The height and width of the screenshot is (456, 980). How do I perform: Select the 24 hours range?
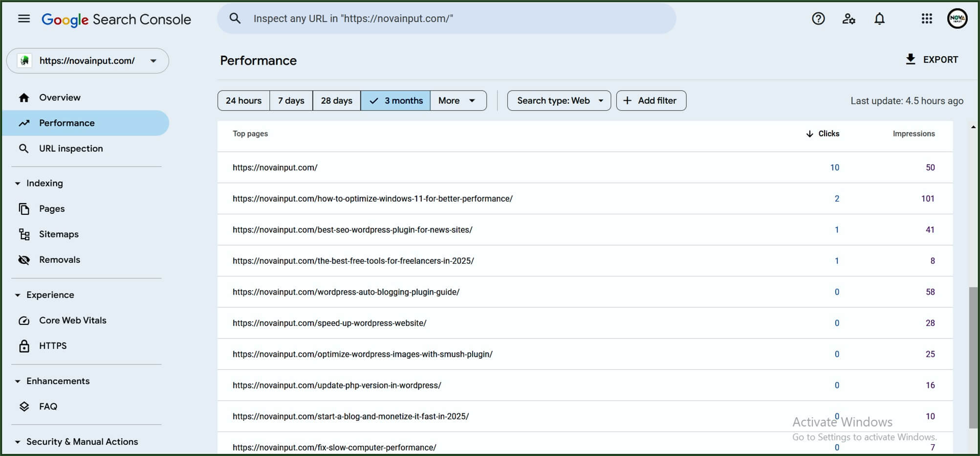[x=243, y=100]
